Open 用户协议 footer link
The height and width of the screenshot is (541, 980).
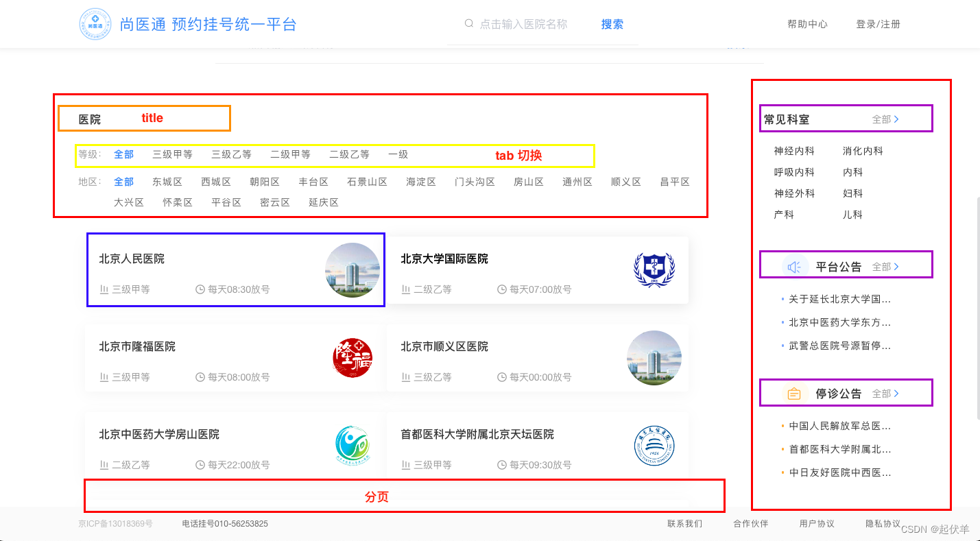pyautogui.click(x=817, y=523)
